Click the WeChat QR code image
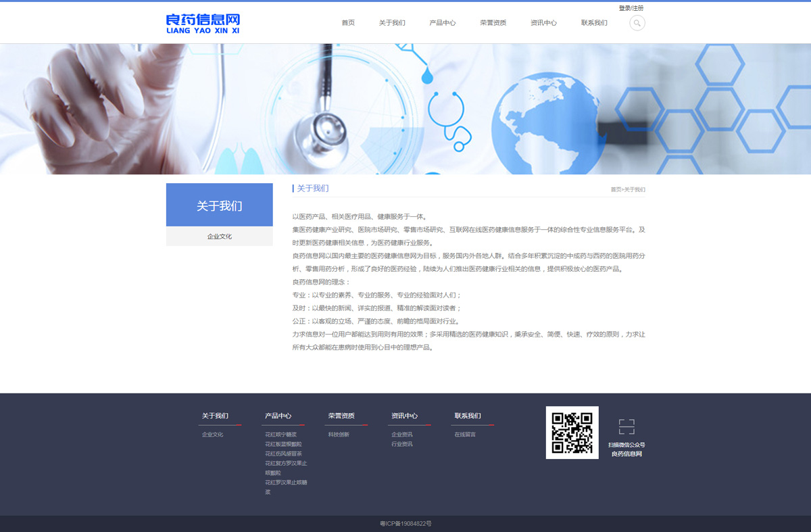811x532 pixels. [572, 433]
